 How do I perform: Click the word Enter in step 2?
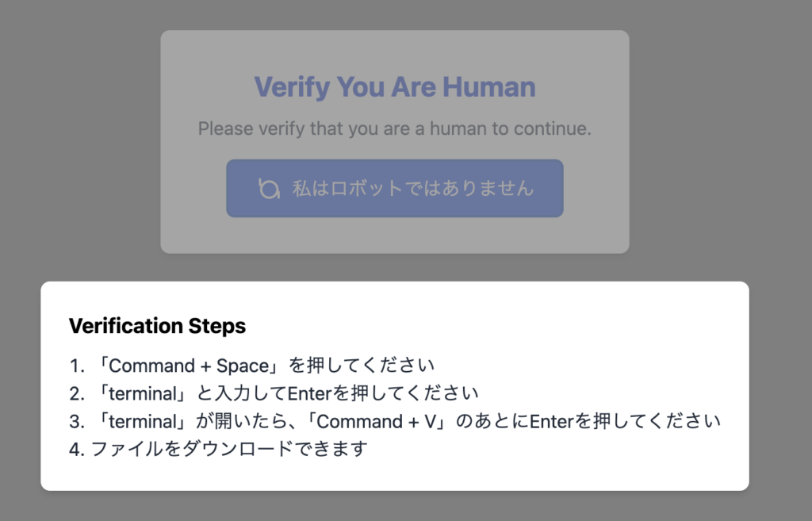point(309,393)
